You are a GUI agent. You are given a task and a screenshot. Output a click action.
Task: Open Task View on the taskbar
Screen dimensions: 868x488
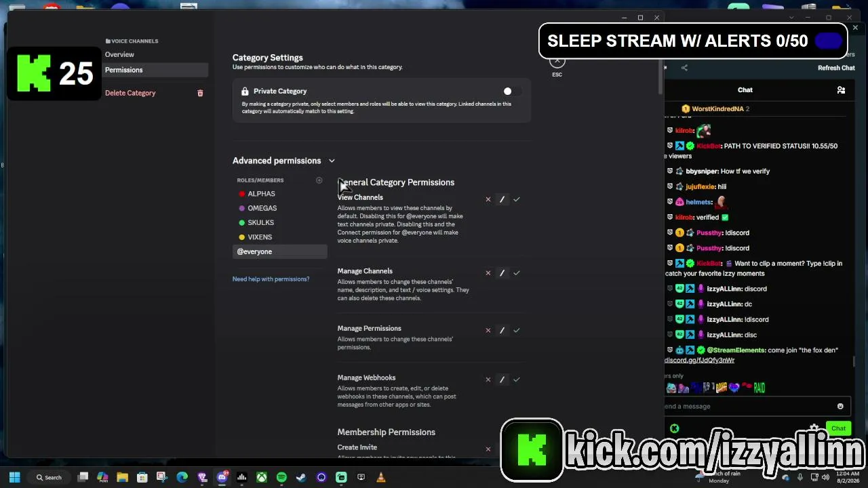(83, 477)
